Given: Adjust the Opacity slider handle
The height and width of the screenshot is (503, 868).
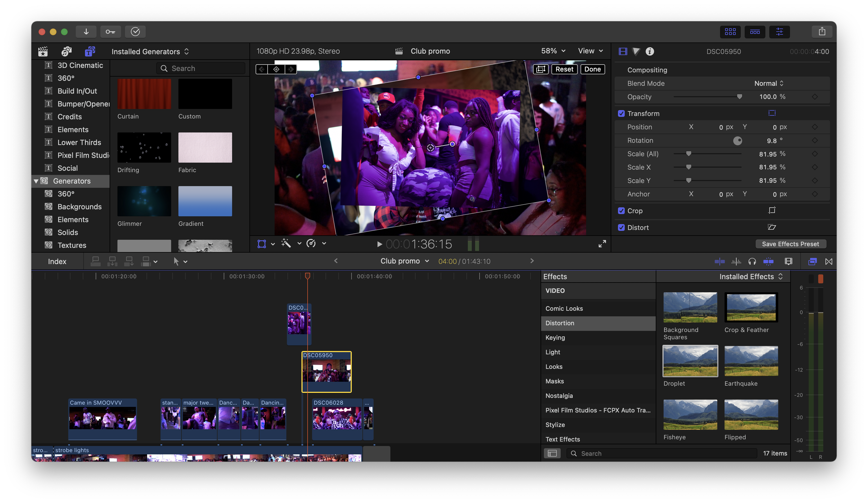Looking at the screenshot, I should (739, 97).
